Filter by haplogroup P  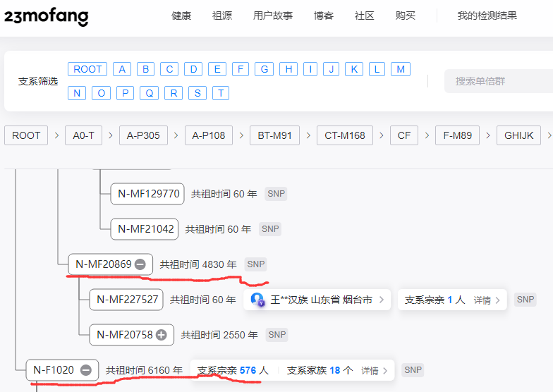(x=126, y=93)
